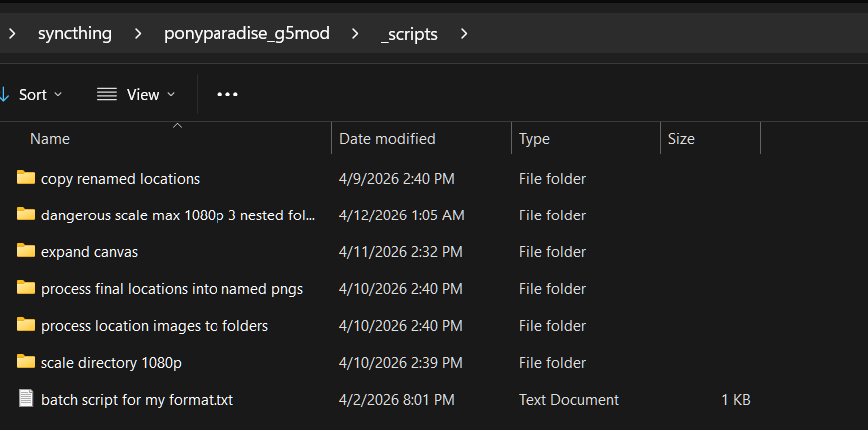Image resolution: width=868 pixels, height=430 pixels.
Task: Select 'process final locations into named pngs' folder icon
Action: [x=26, y=288]
